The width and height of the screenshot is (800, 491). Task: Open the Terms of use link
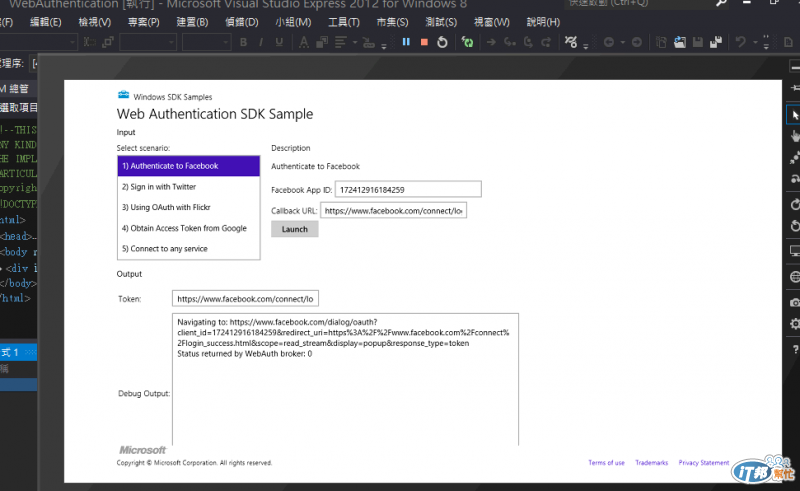point(606,462)
